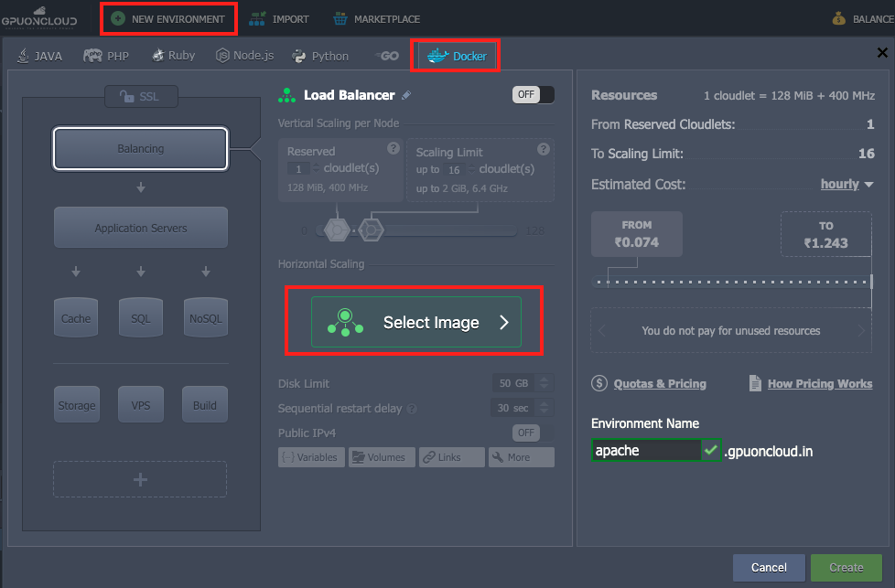This screenshot has height=588, width=895.
Task: Switch to the PHP tab
Action: point(106,56)
